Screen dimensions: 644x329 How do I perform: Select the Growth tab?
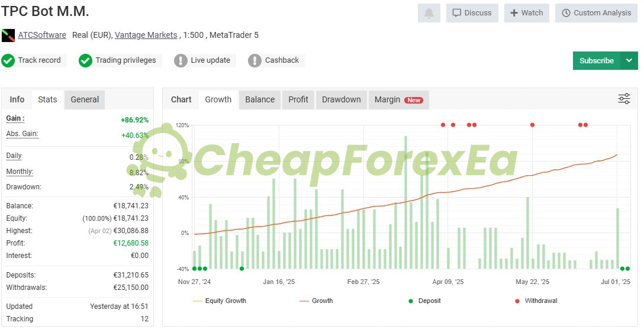[218, 99]
